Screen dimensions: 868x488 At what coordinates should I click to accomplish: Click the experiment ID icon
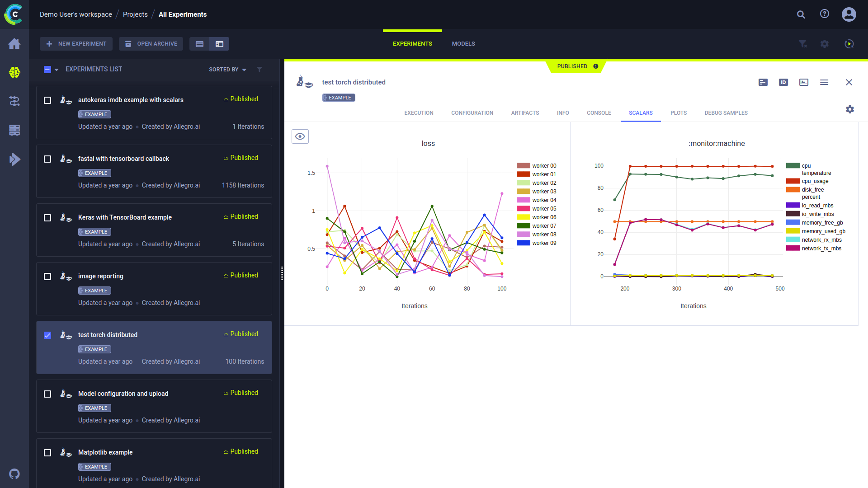click(783, 82)
